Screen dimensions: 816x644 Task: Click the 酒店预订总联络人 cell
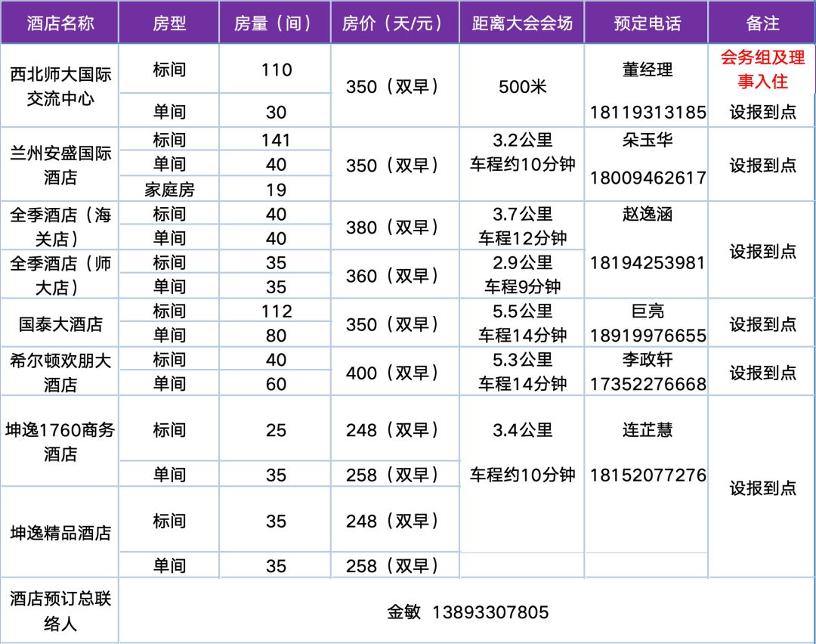pyautogui.click(x=60, y=611)
